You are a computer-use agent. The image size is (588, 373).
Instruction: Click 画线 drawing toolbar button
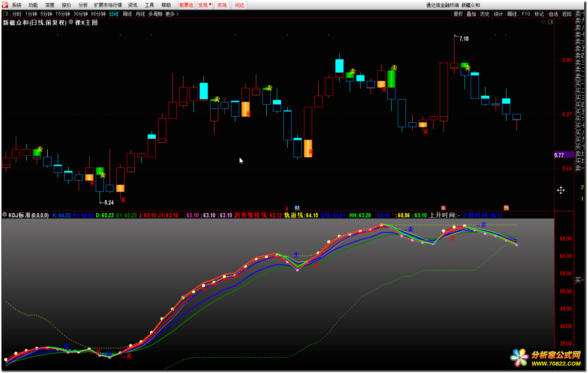tap(512, 14)
